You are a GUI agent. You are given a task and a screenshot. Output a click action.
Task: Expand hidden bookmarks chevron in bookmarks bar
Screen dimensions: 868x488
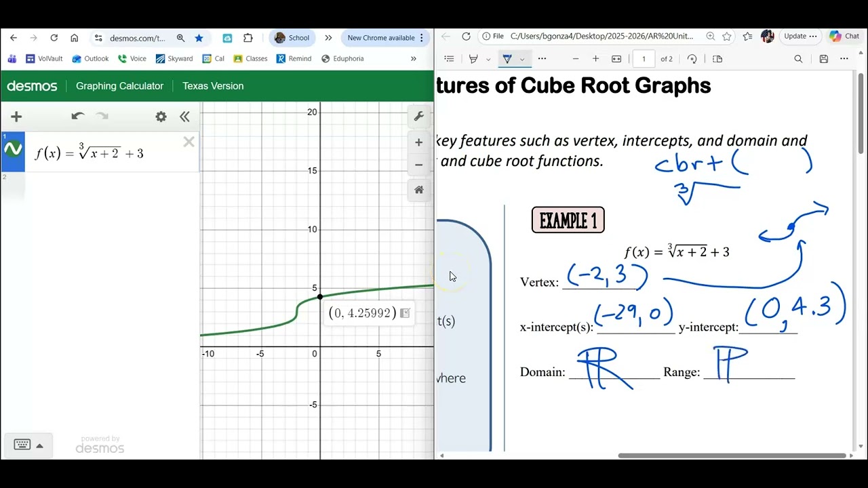click(x=413, y=59)
